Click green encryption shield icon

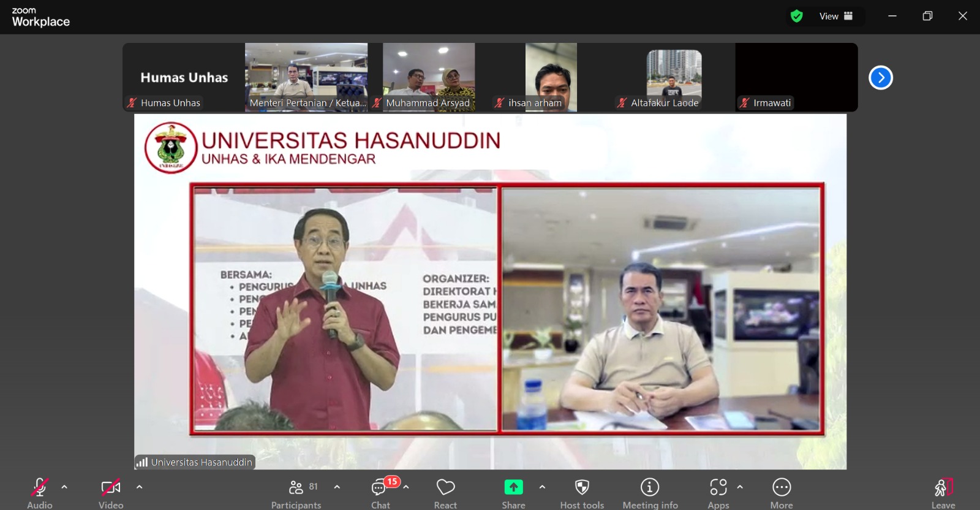coord(796,16)
